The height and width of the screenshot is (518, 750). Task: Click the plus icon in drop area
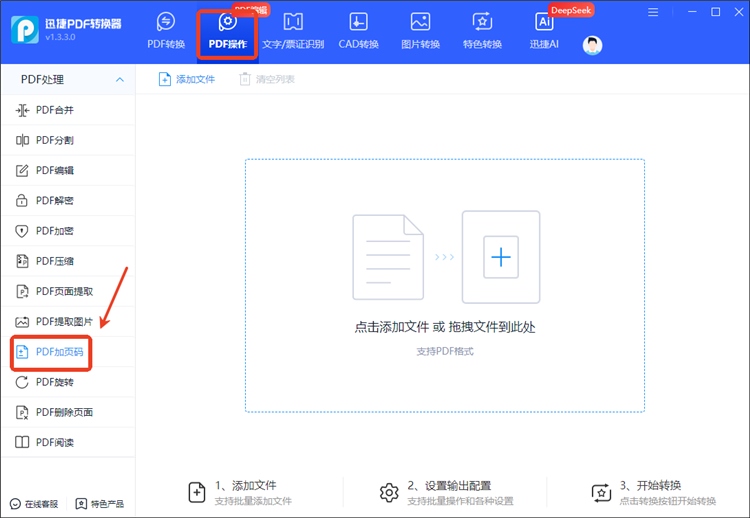(x=501, y=257)
